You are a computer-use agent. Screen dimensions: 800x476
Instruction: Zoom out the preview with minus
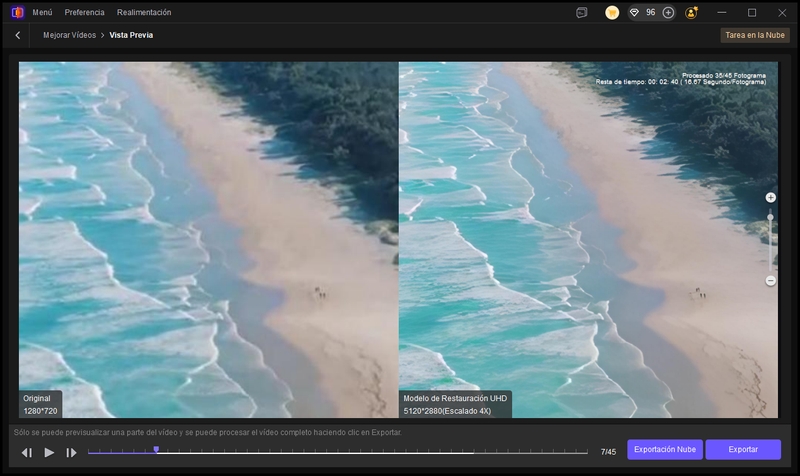[x=770, y=281]
